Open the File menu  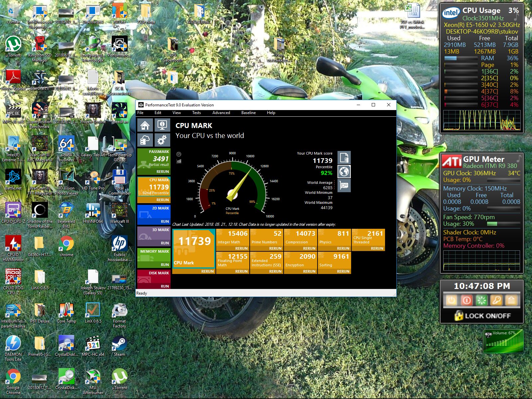[x=141, y=113]
